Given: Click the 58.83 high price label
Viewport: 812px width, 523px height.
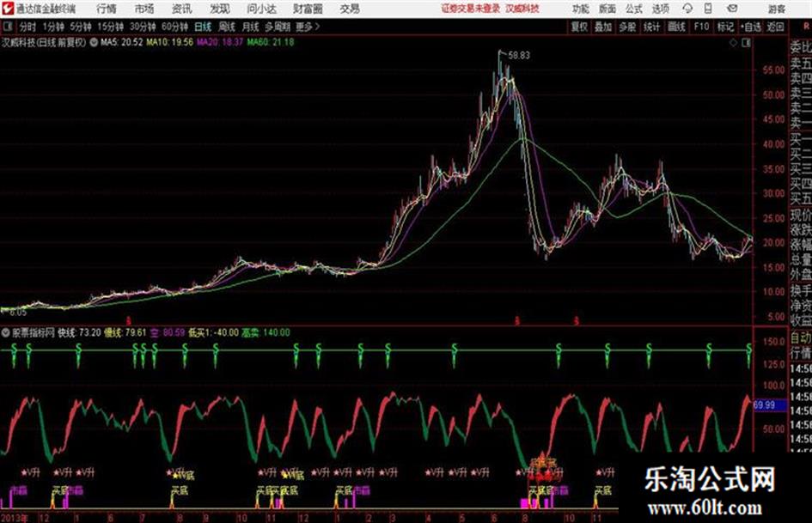Looking at the screenshot, I should tap(519, 55).
